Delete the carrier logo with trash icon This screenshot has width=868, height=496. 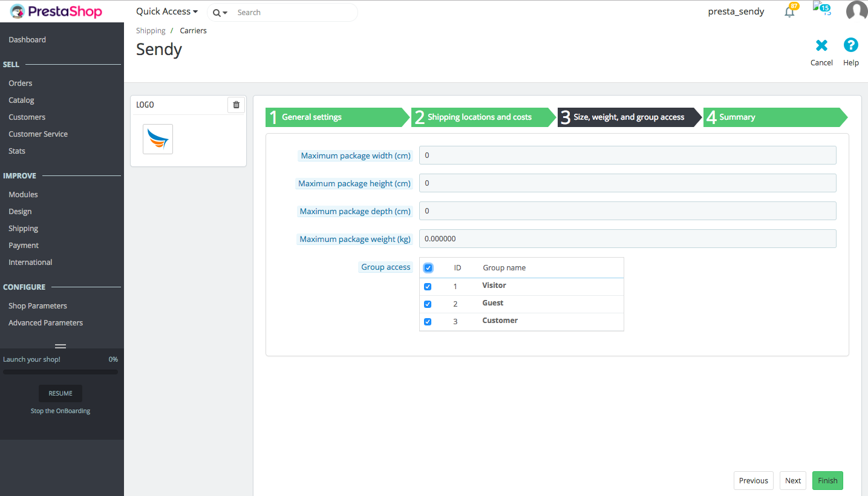click(236, 105)
